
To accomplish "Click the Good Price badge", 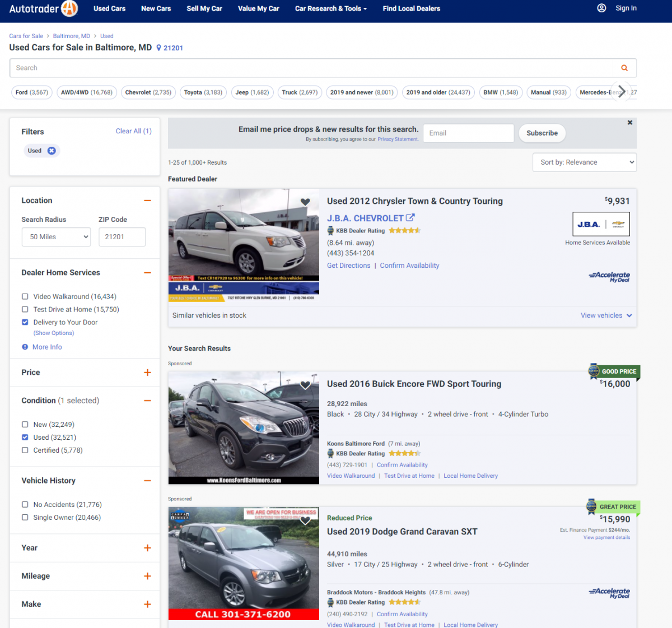I will coord(614,371).
